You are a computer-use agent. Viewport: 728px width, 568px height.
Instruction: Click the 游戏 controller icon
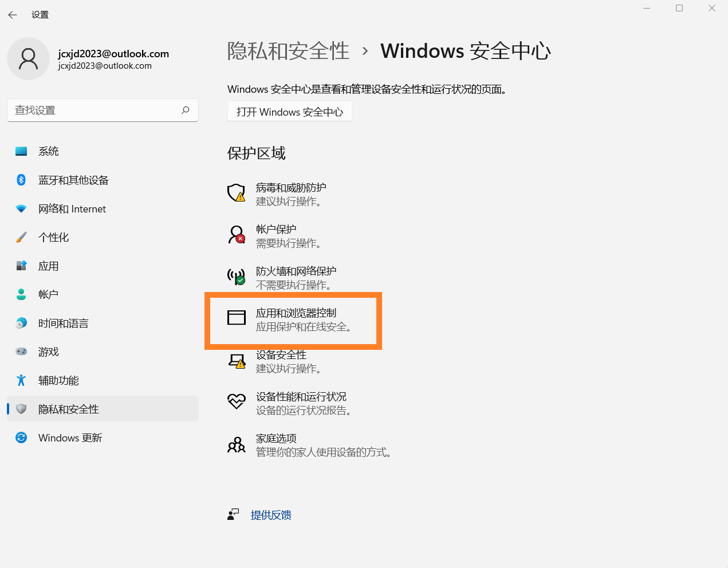pos(21,352)
